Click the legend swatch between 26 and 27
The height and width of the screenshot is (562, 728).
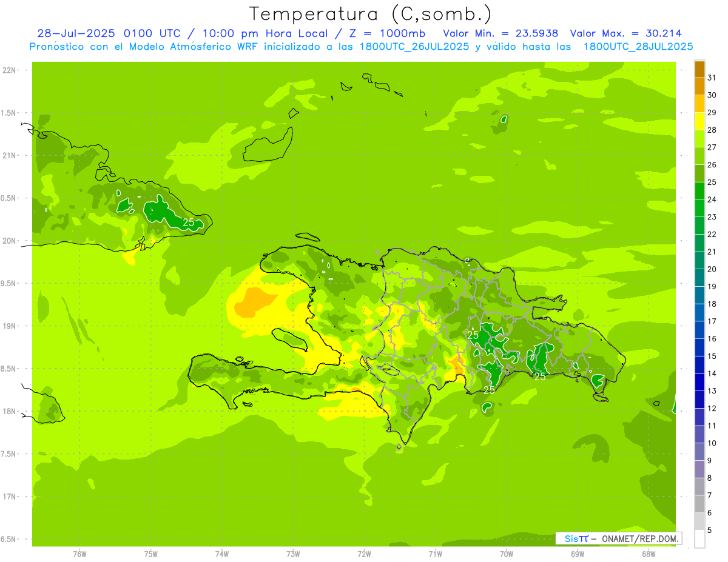[699, 156]
